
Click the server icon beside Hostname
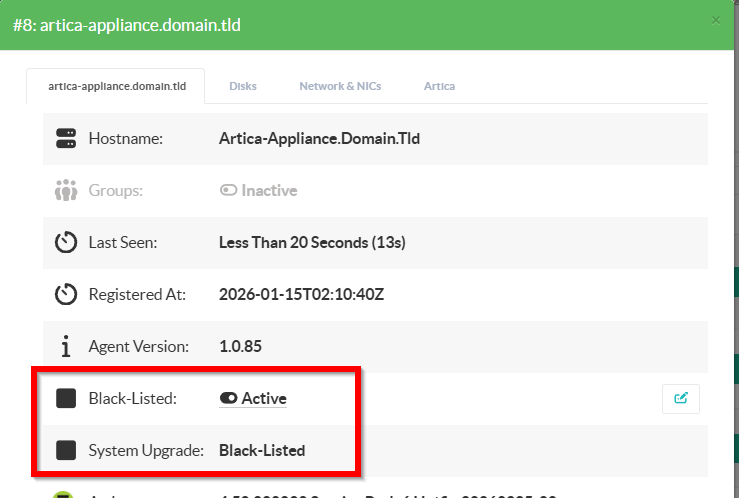tap(66, 139)
